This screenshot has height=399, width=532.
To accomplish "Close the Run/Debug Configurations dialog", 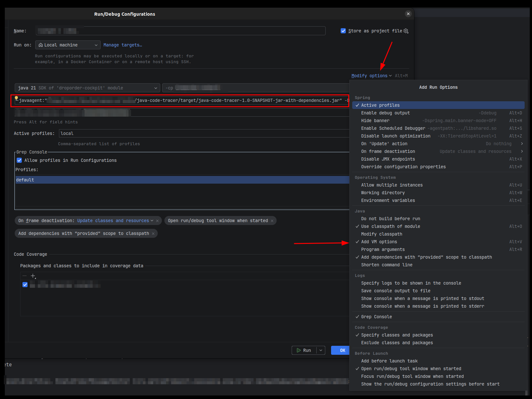I will pos(408,14).
